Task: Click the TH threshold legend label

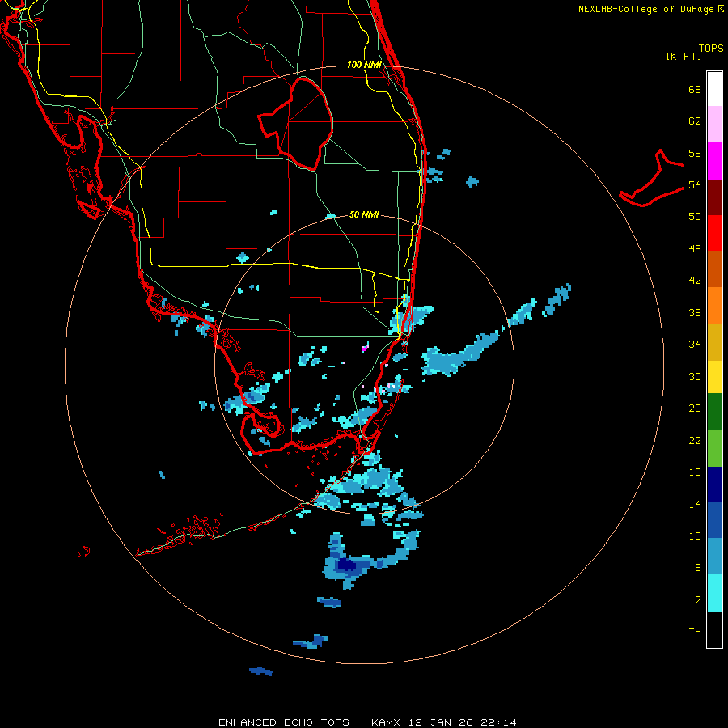Action: (695, 632)
